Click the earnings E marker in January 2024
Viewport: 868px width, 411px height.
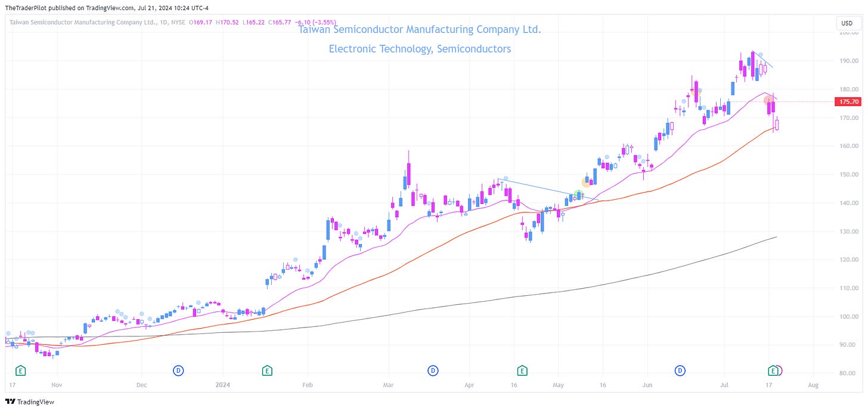click(x=267, y=370)
